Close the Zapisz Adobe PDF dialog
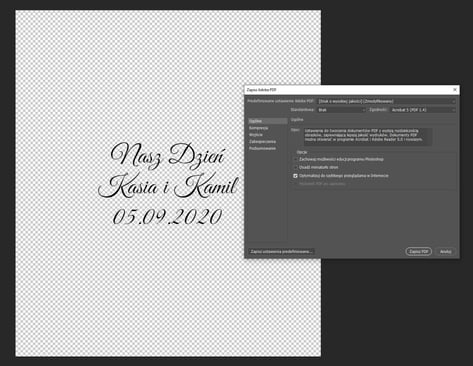This screenshot has height=366, width=473. 455,90
